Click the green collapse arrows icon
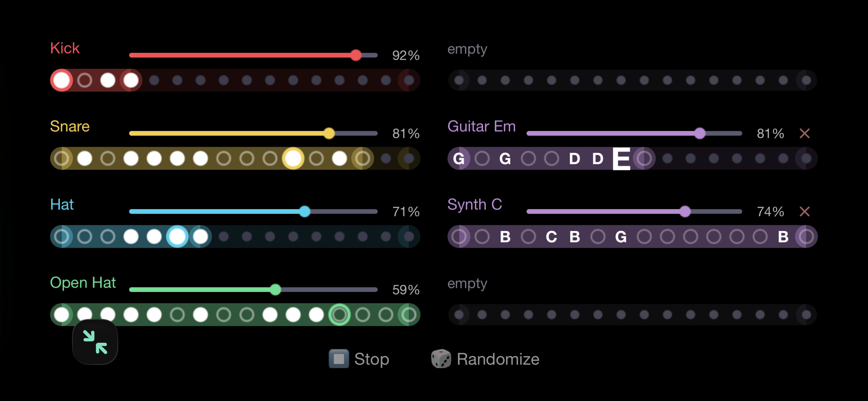Viewport: 868px width, 401px height. click(95, 342)
